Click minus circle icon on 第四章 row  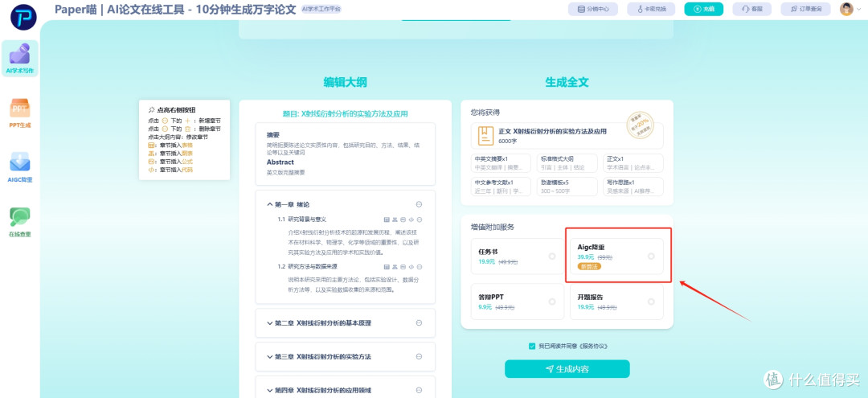click(x=419, y=390)
